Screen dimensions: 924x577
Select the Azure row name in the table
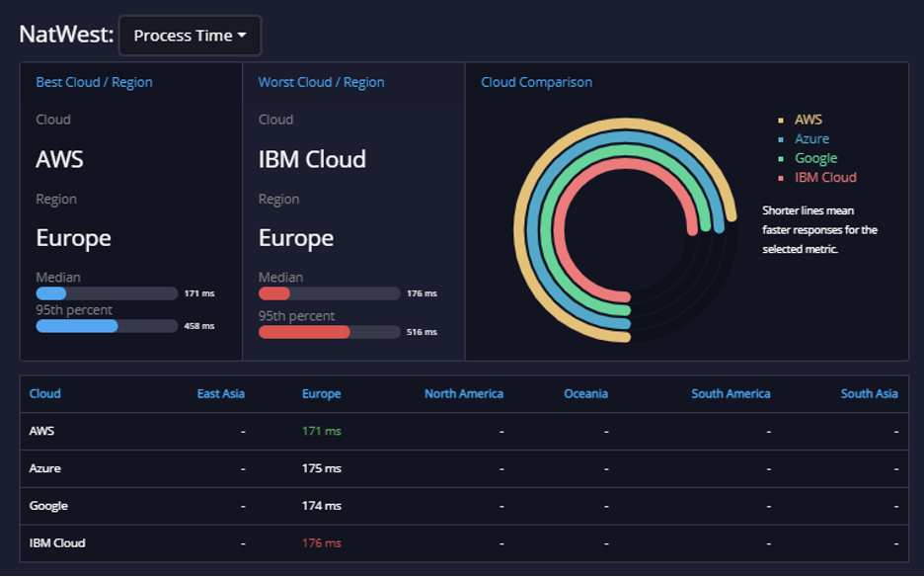pos(44,468)
